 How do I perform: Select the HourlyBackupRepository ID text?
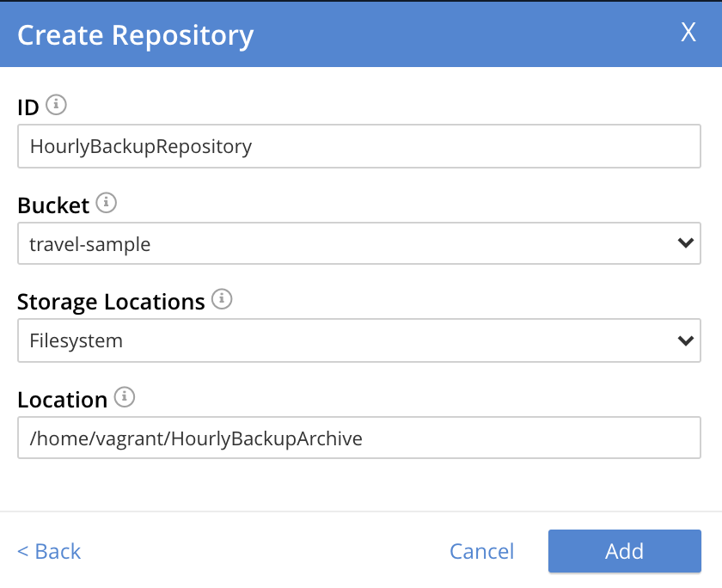pos(138,146)
